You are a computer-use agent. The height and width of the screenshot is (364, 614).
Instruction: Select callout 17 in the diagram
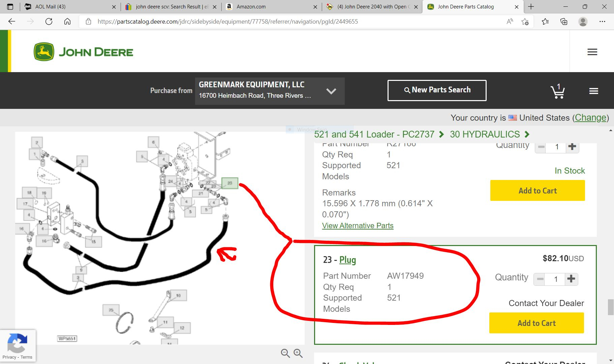[x=25, y=204]
